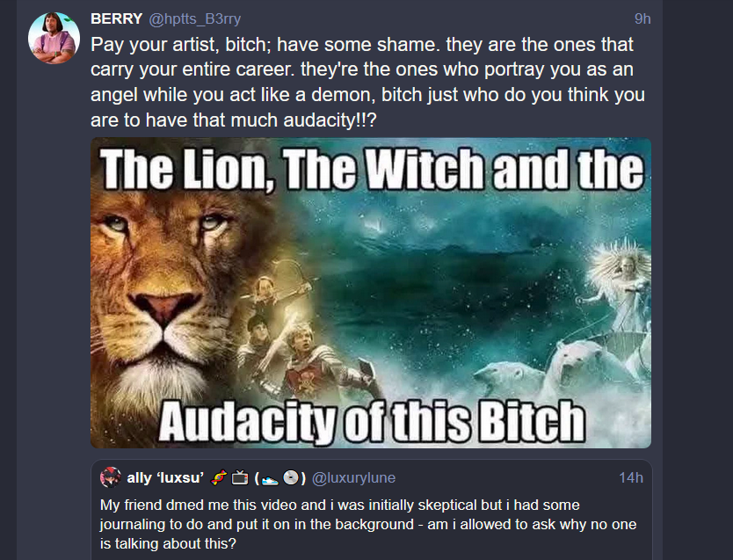Click the sneaker emoji in quoted username

270,478
